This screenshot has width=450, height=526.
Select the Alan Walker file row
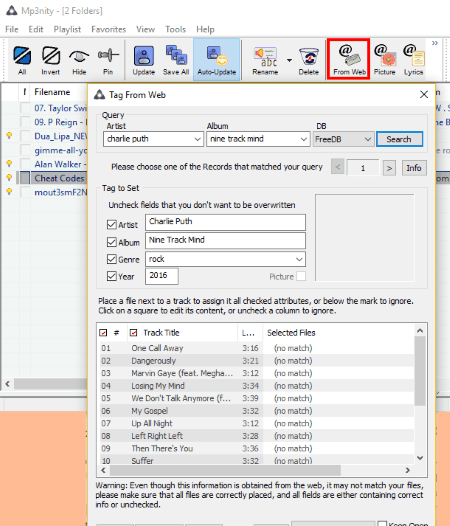click(61, 164)
